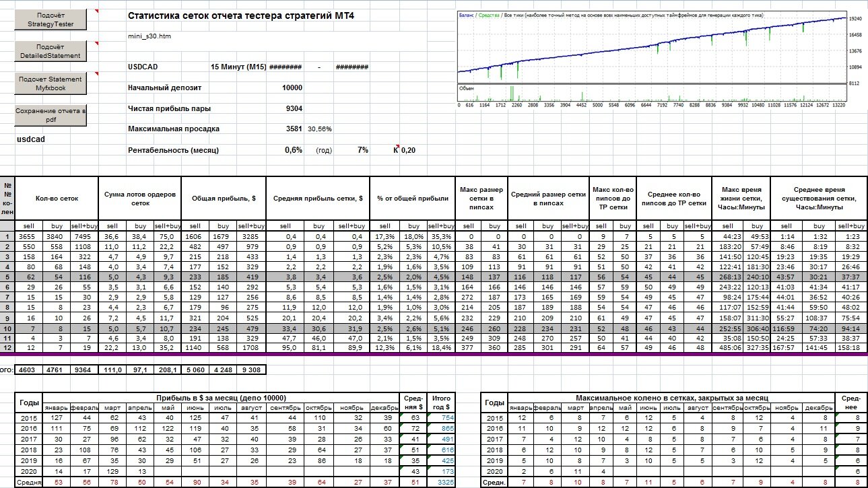The width and height of the screenshot is (868, 488).
Task: Select 2016 yearly total 865
Action: tap(442, 428)
